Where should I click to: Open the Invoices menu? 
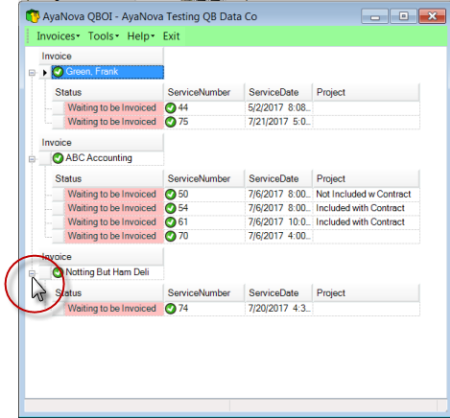[x=58, y=36]
